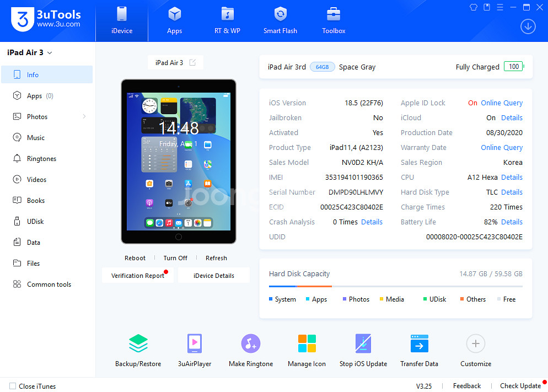
Task: Click Customize plus icon
Action: (475, 343)
